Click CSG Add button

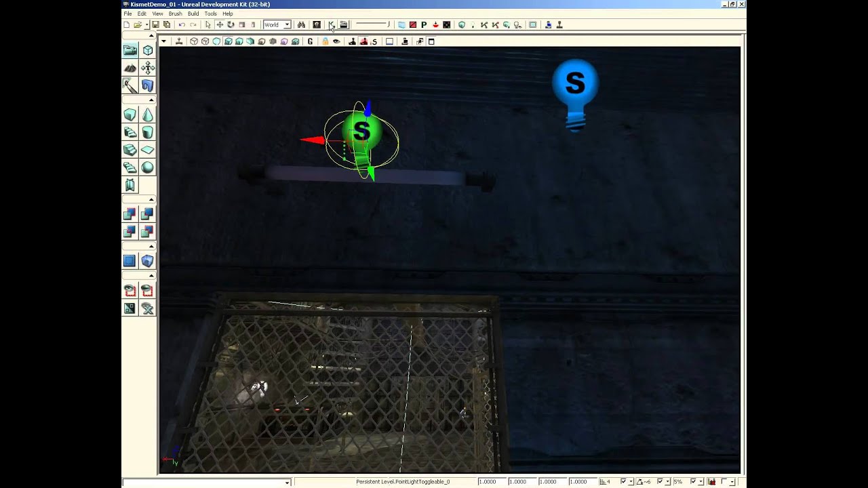[x=130, y=214]
